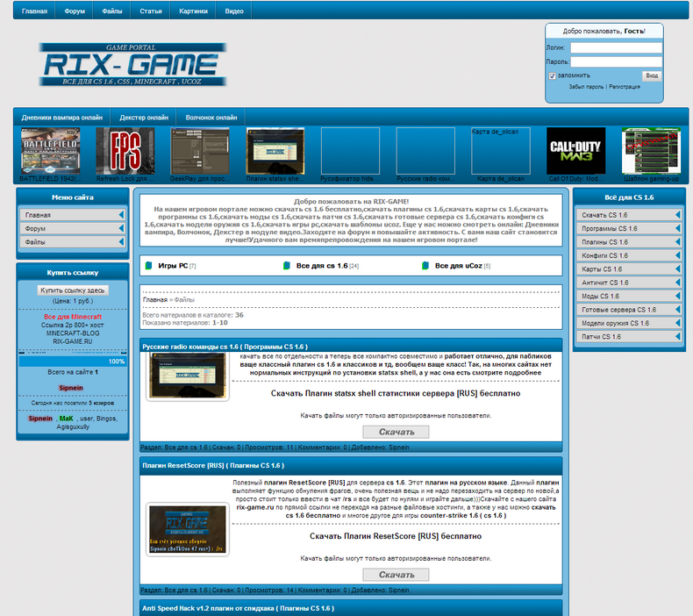Open Дневники вампира онлайн tab
Image resolution: width=693 pixels, height=616 pixels.
[62, 118]
